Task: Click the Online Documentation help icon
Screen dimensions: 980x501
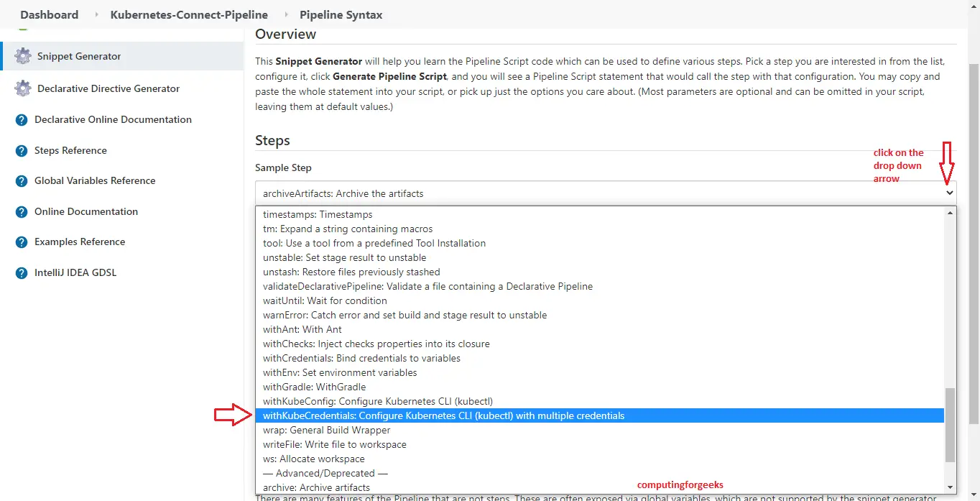Action: [x=22, y=212]
